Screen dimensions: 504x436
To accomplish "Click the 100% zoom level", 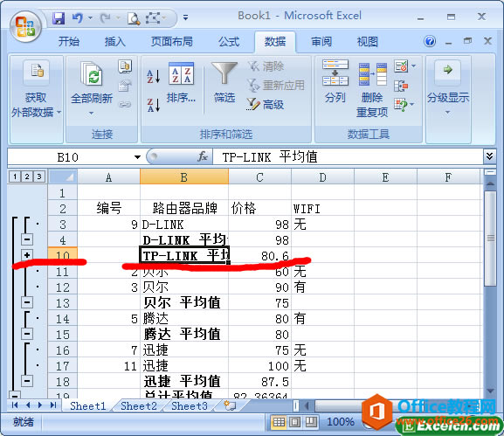I will pos(340,422).
